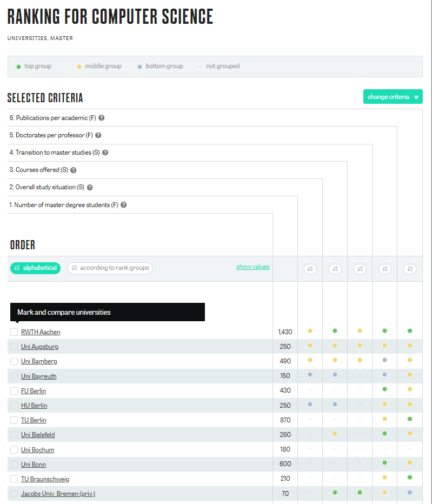This screenshot has height=504, width=432.
Task: Click the Mark and compare universities tooltip
Action: coord(108,312)
